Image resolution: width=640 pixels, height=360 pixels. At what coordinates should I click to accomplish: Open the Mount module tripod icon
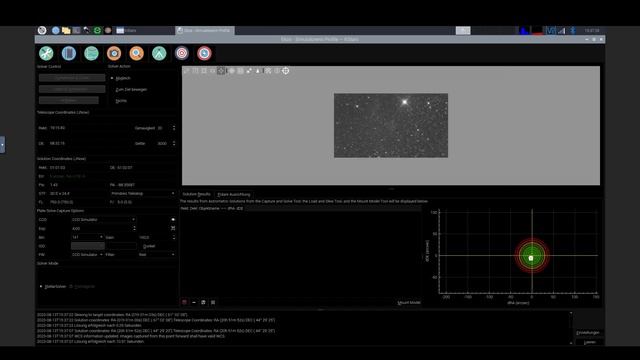[x=159, y=53]
